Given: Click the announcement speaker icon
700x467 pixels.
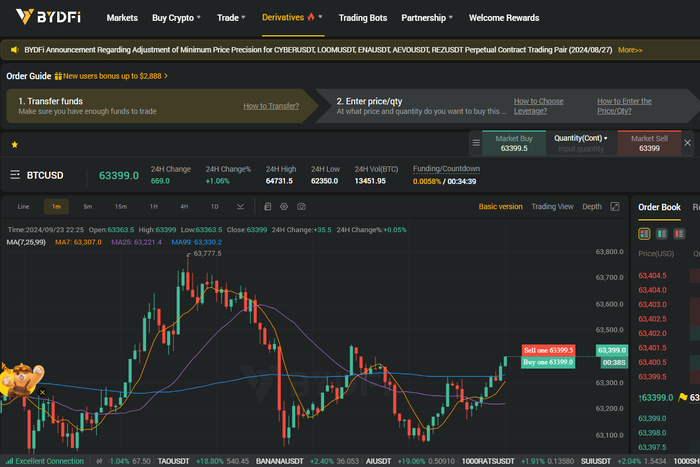Looking at the screenshot, I should coord(15,50).
